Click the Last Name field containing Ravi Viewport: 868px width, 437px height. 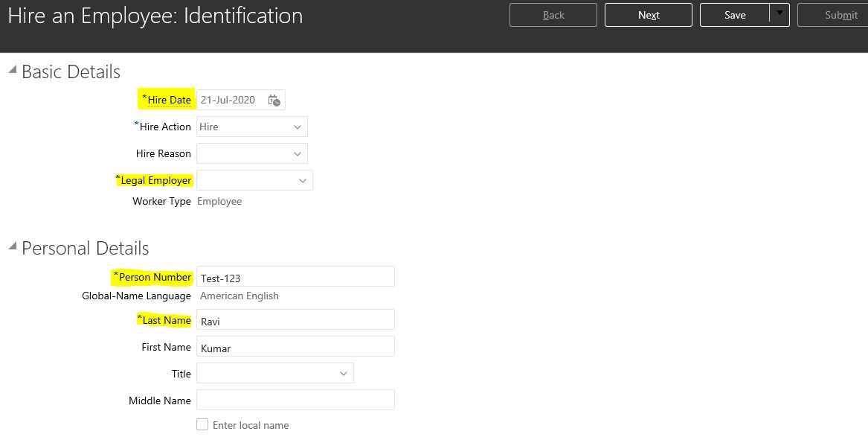pyautogui.click(x=295, y=320)
